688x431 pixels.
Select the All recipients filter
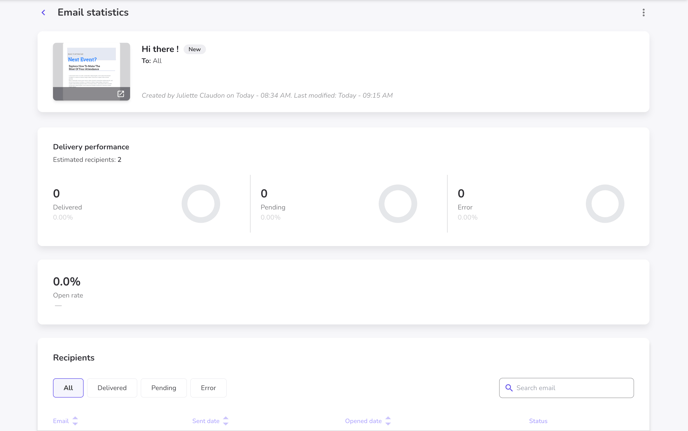pyautogui.click(x=68, y=388)
